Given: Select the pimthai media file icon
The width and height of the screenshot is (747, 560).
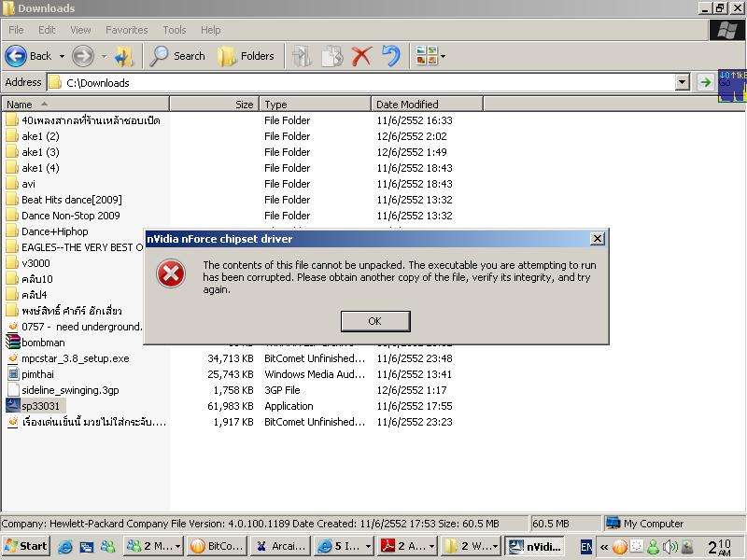Looking at the screenshot, I should click(13, 374).
